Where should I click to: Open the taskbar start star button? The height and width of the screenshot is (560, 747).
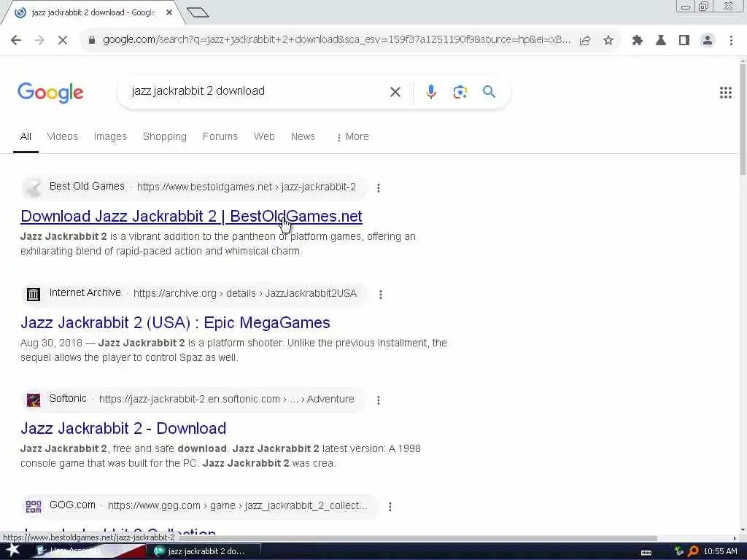click(x=12, y=550)
